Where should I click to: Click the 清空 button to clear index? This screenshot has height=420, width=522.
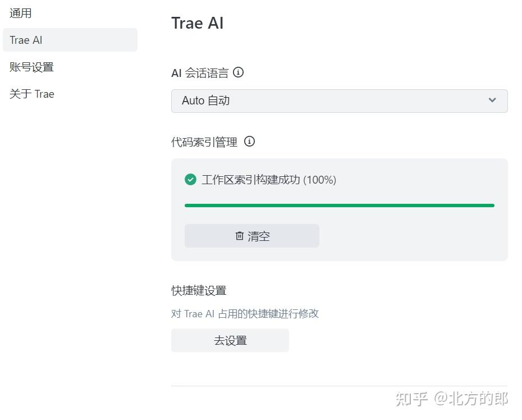point(251,236)
